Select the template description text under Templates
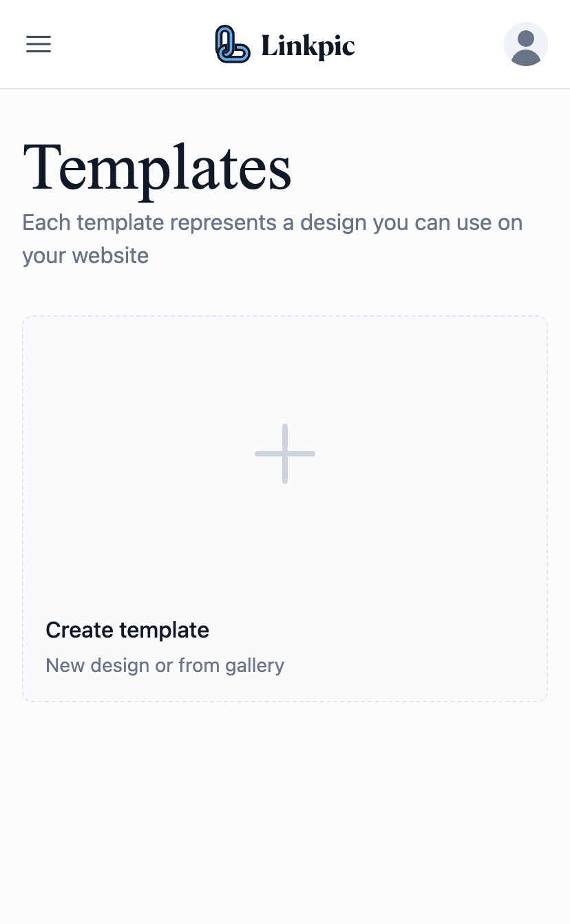 (272, 238)
